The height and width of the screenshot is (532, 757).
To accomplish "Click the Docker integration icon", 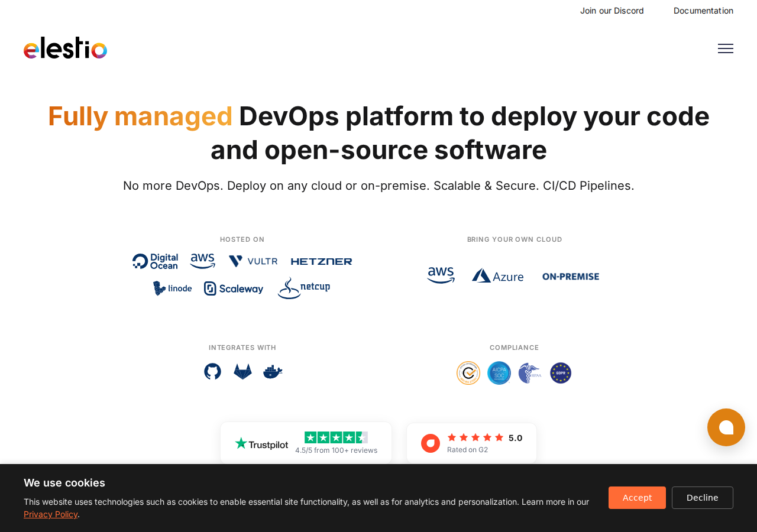I will [x=273, y=372].
